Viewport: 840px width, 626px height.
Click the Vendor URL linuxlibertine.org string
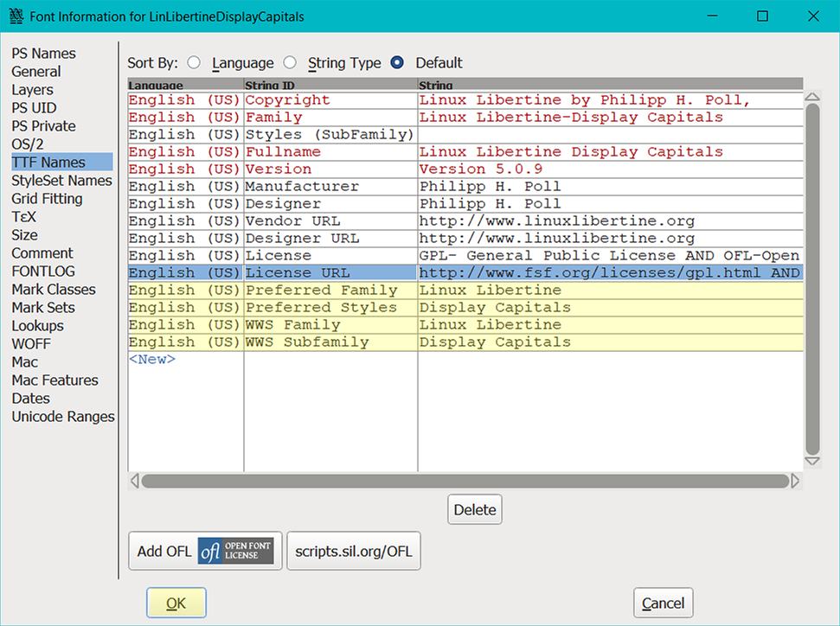[x=610, y=221]
